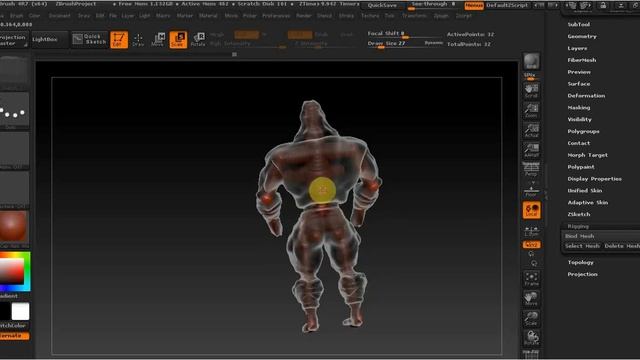Toggle the Dynamic draw size option
640x360 pixels.
pyautogui.click(x=433, y=43)
